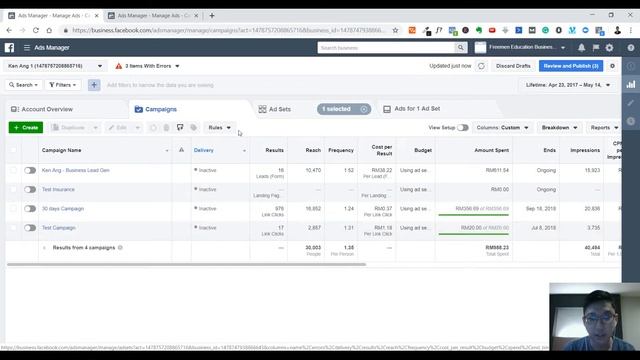Click the info icon beside Results from 4 campaigns
640x360 pixels.
coord(120,248)
